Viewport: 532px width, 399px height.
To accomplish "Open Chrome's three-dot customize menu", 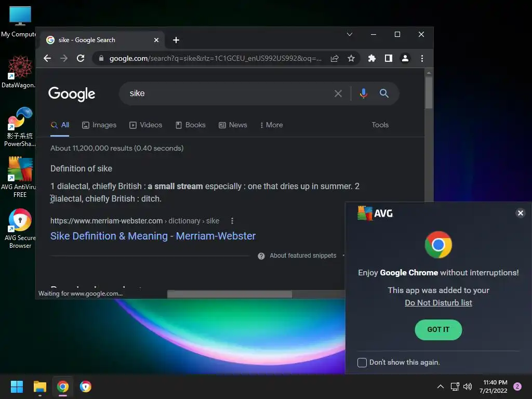I will (422, 58).
